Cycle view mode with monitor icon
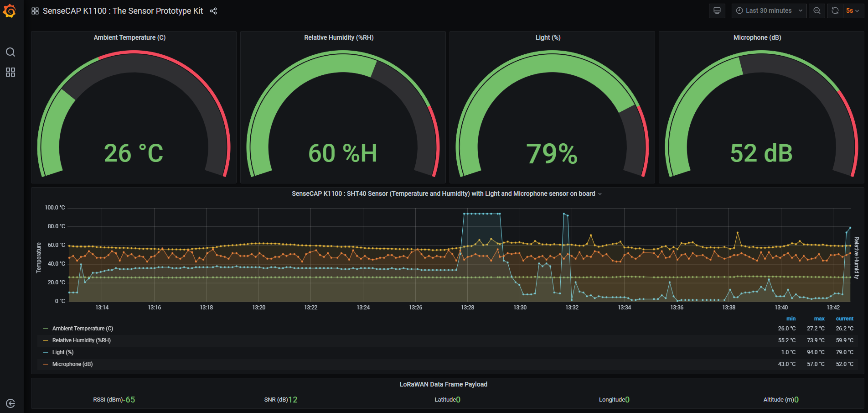This screenshot has width=868, height=413. [x=717, y=10]
